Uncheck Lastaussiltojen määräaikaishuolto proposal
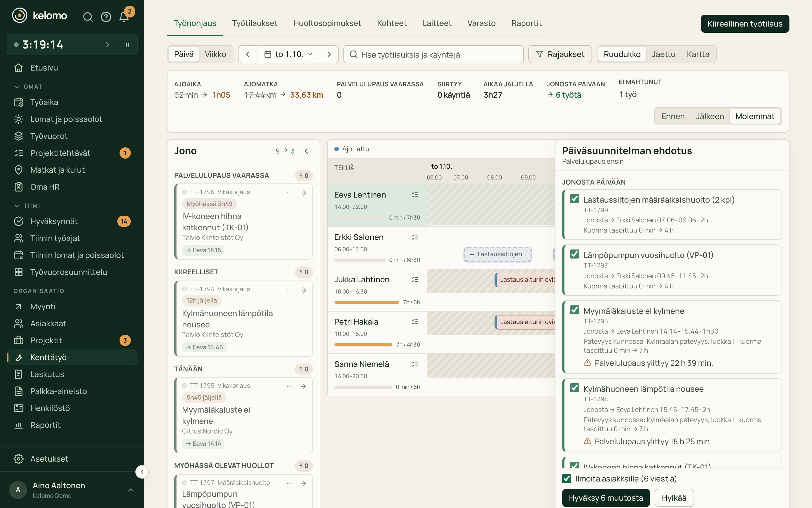Image resolution: width=812 pixels, height=508 pixels. [574, 199]
